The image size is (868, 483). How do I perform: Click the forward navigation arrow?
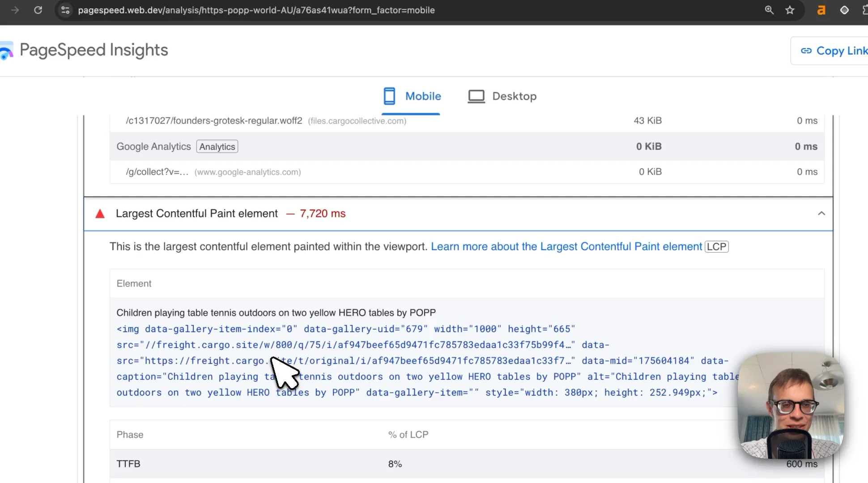click(15, 10)
